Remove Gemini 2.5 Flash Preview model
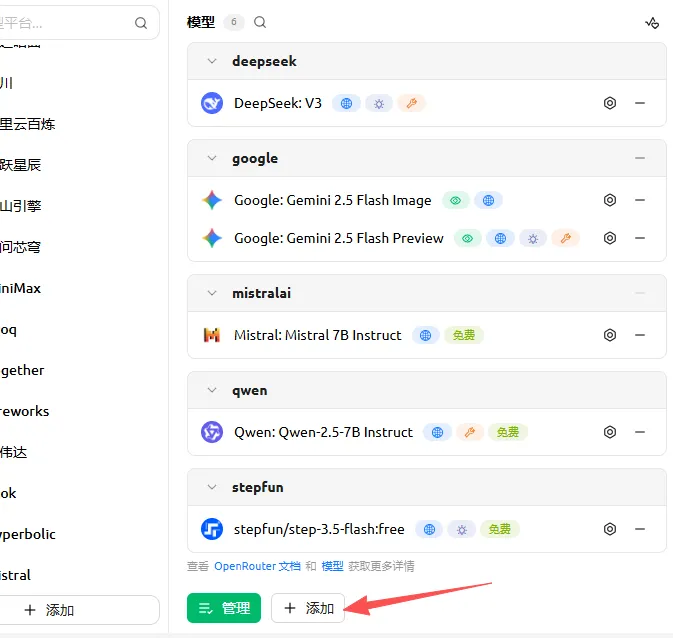 coord(640,238)
